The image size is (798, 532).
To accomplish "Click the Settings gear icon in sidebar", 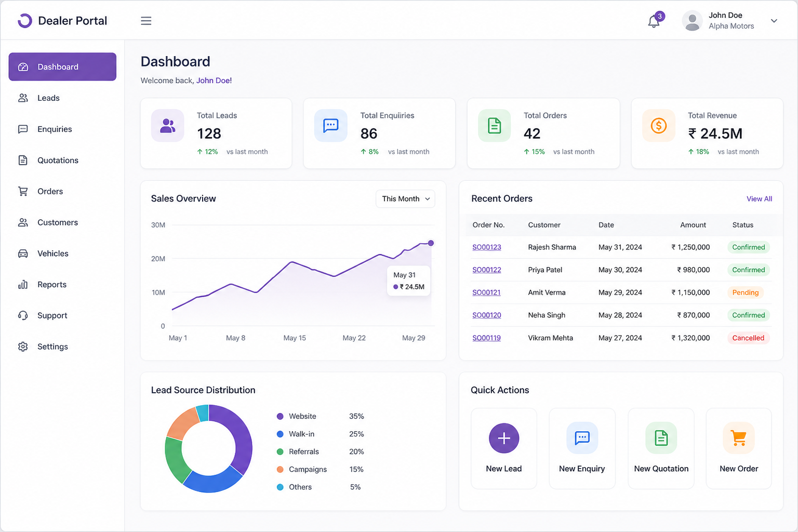I will [23, 347].
